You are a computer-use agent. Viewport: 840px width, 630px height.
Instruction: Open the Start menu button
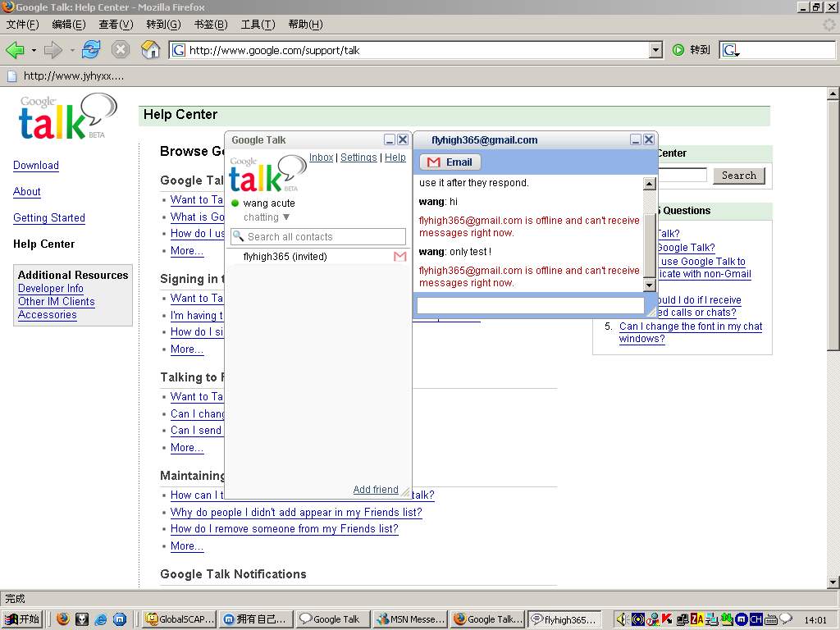click(x=22, y=619)
